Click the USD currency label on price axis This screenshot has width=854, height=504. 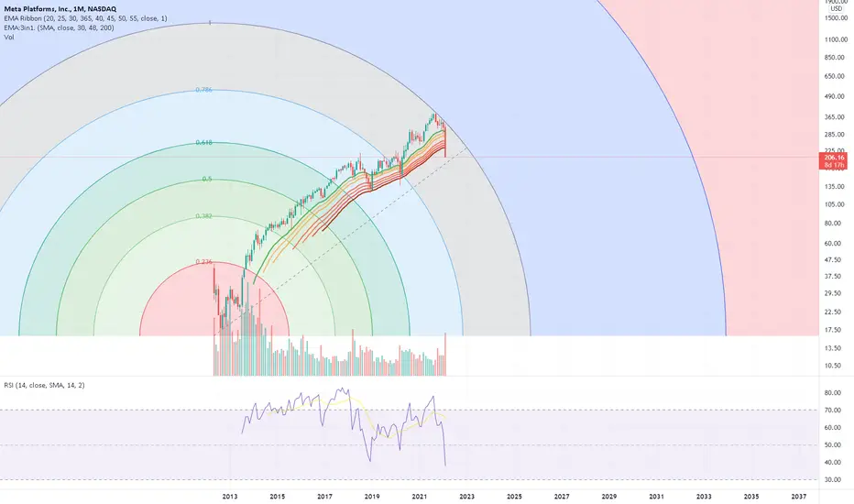(x=836, y=9)
